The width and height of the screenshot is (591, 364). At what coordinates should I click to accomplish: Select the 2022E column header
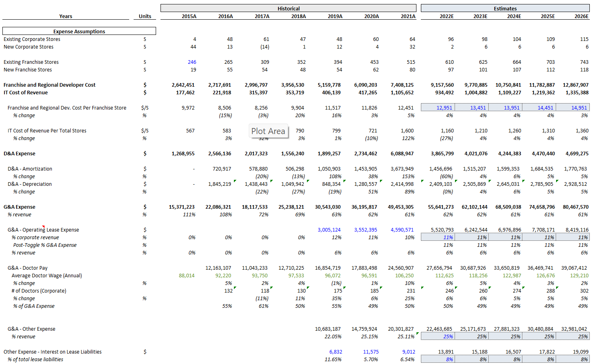click(447, 16)
